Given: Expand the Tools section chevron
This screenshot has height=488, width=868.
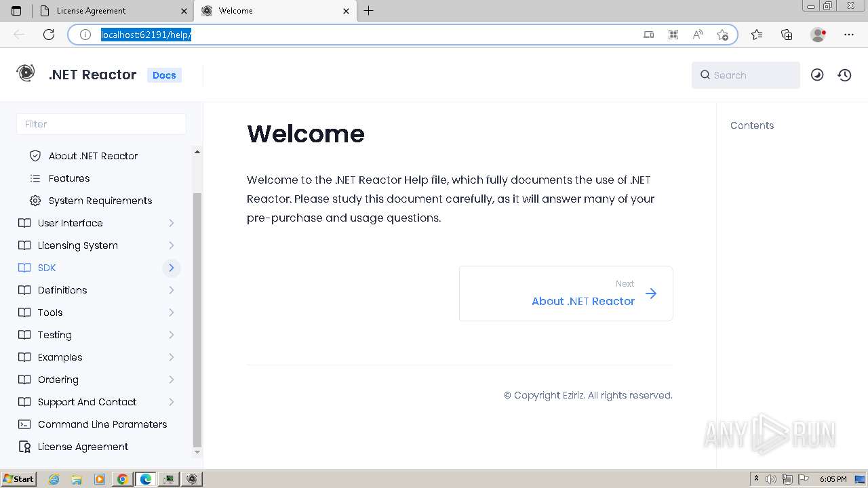Looking at the screenshot, I should (x=172, y=312).
